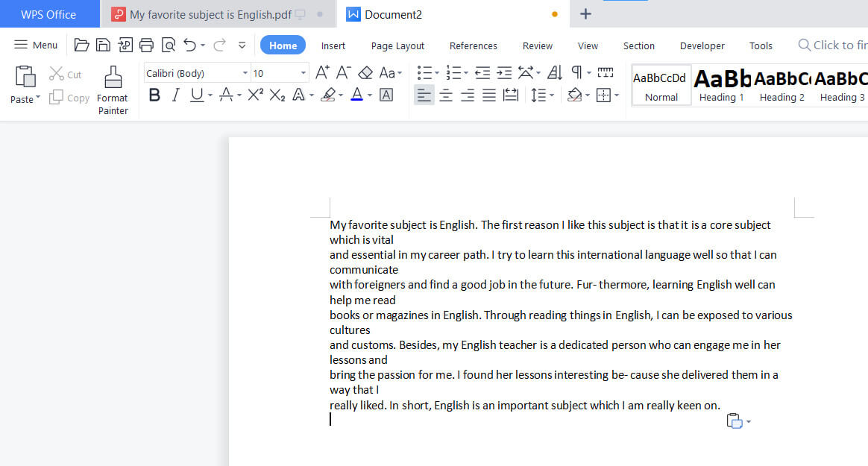Enable bulleted list formatting
The width and height of the screenshot is (868, 466).
tap(424, 72)
